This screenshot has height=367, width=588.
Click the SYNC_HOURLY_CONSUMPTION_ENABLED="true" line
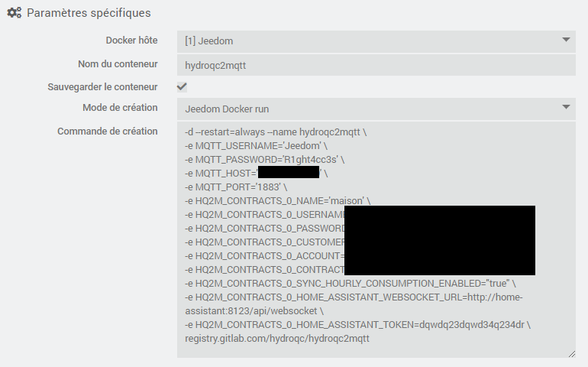click(351, 283)
